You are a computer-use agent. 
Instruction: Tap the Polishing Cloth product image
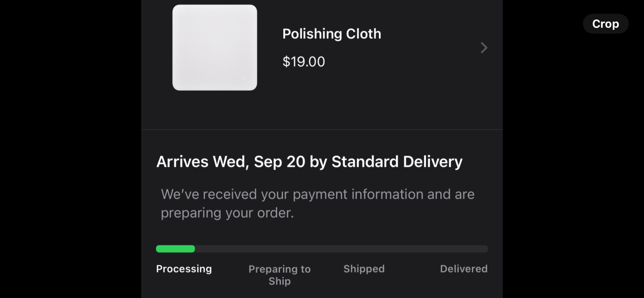(215, 47)
